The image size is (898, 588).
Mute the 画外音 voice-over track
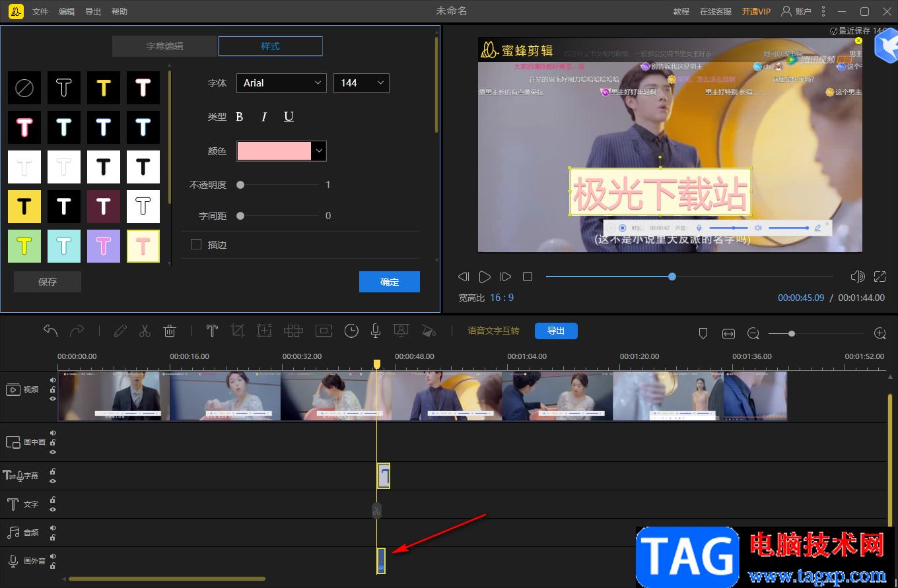53,556
